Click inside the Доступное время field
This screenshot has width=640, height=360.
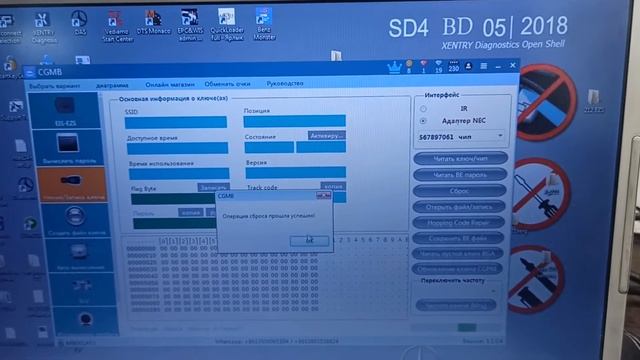tap(178, 148)
